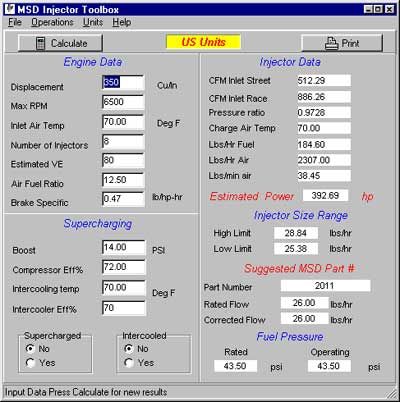Click the Boost PSI input field
The width and height of the screenshot is (400, 402).
pyautogui.click(x=124, y=248)
